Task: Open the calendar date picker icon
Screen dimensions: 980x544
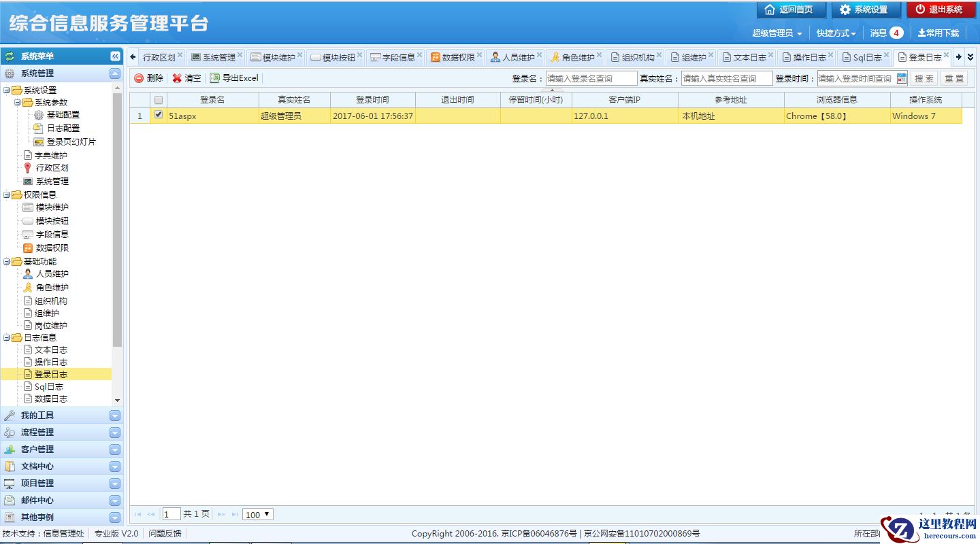Action: 902,78
